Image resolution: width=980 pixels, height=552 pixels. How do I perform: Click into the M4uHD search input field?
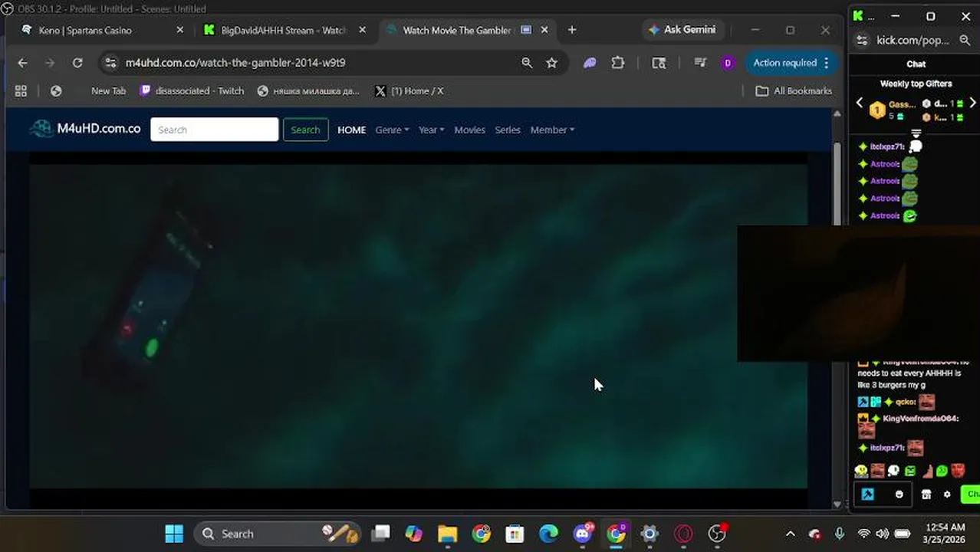click(215, 130)
